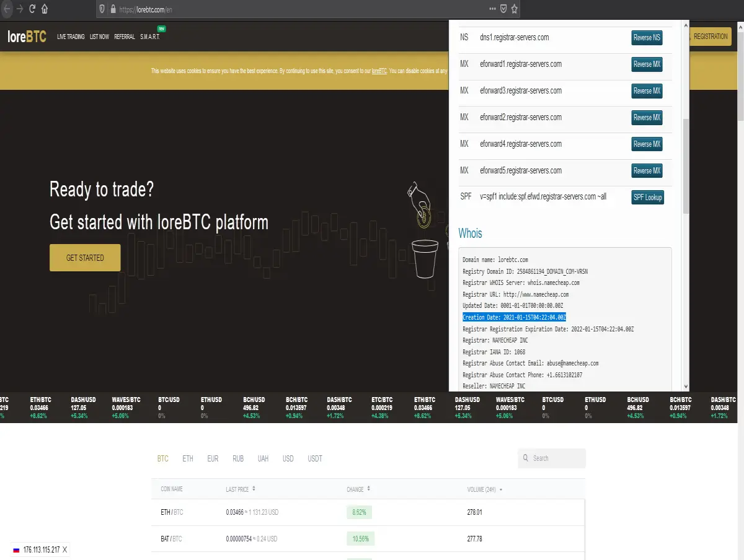Click the flag icon beside the IP address
Screen dimensions: 744x560
click(16, 550)
